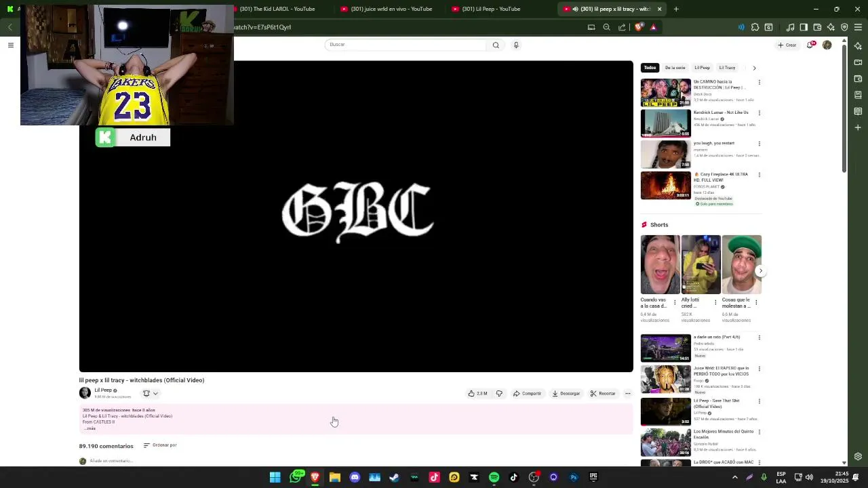Viewport: 868px width, 488px height.
Task: Open the media control music note icon
Action: [x=790, y=27]
